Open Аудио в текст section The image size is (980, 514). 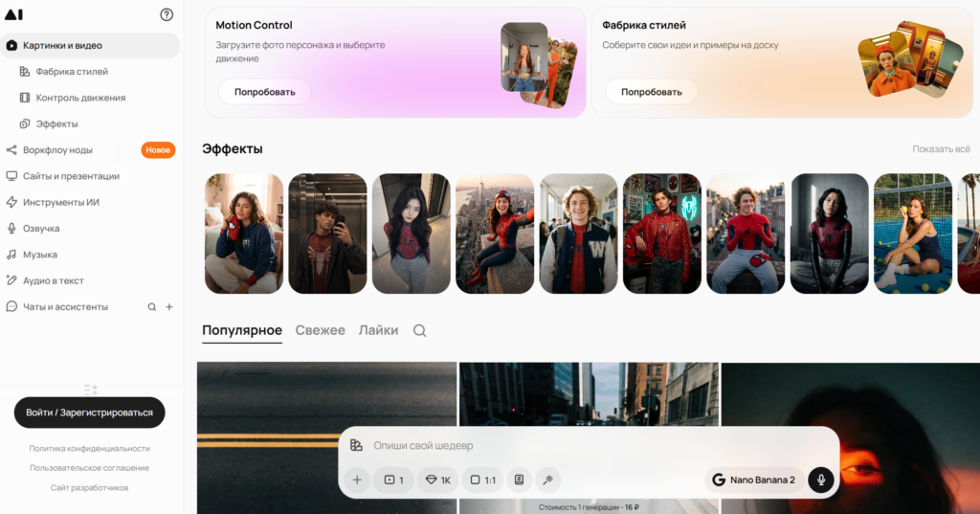coord(54,280)
